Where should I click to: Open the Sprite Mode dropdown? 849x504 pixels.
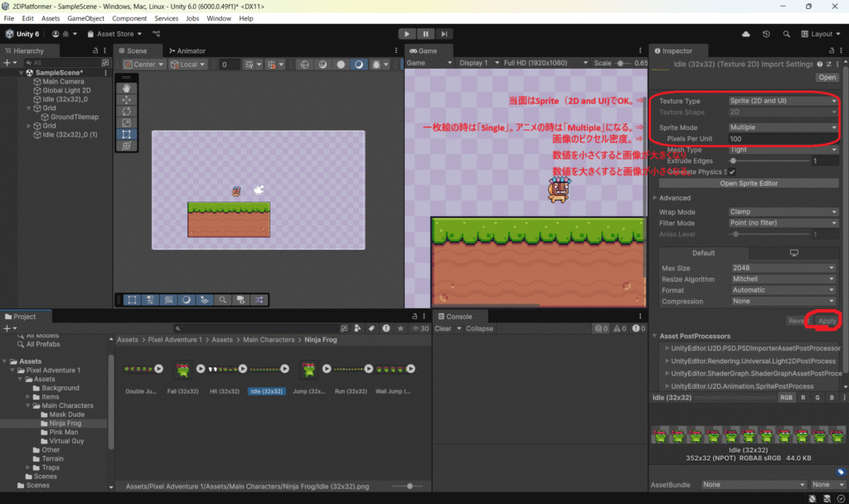[x=783, y=127]
